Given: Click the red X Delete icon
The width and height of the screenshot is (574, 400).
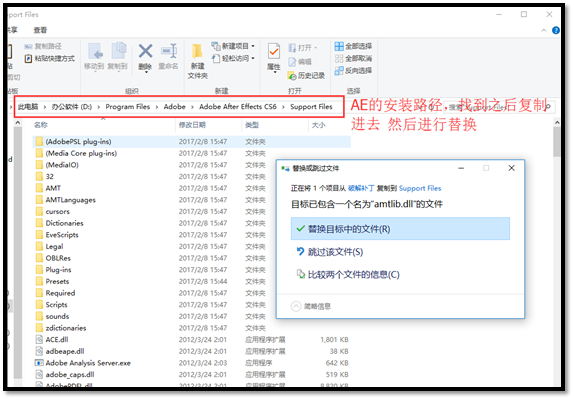Looking at the screenshot, I should coord(145,51).
